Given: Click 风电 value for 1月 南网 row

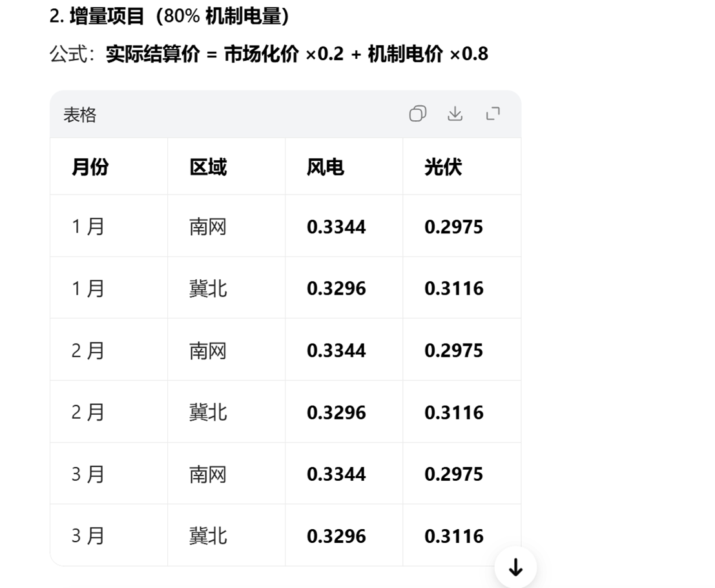Looking at the screenshot, I should pos(337,227).
